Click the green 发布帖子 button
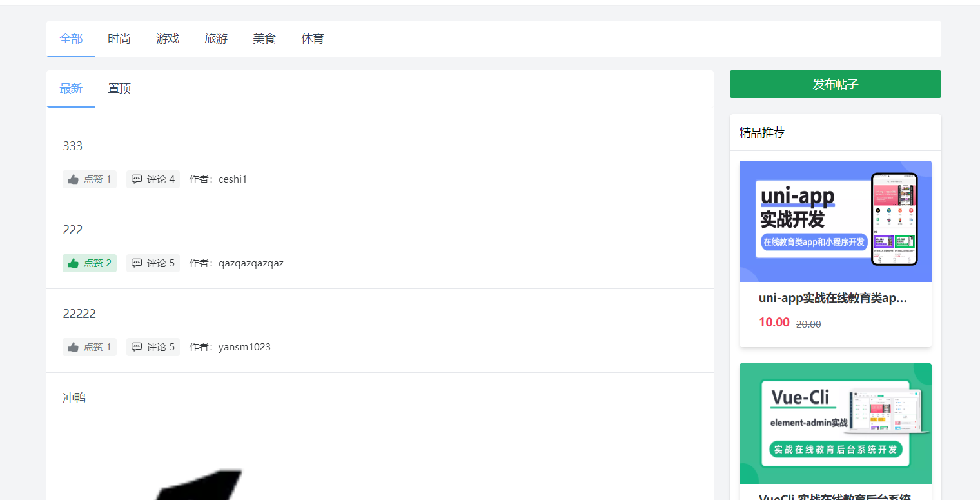This screenshot has width=980, height=500. 835,85
